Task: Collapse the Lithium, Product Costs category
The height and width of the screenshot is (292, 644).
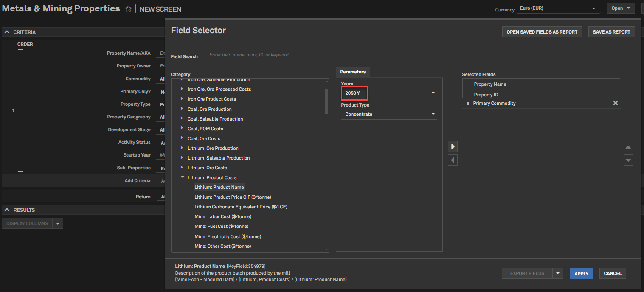Action: point(183,177)
